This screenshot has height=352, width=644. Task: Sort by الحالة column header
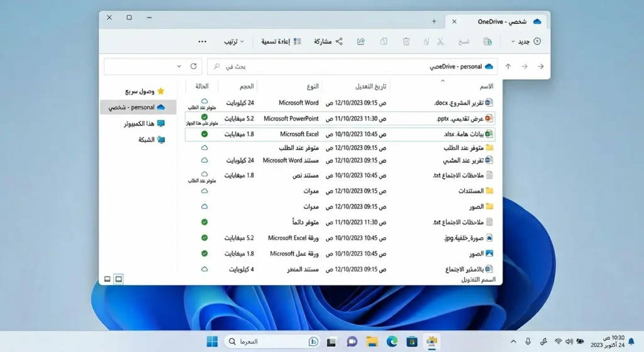(202, 86)
